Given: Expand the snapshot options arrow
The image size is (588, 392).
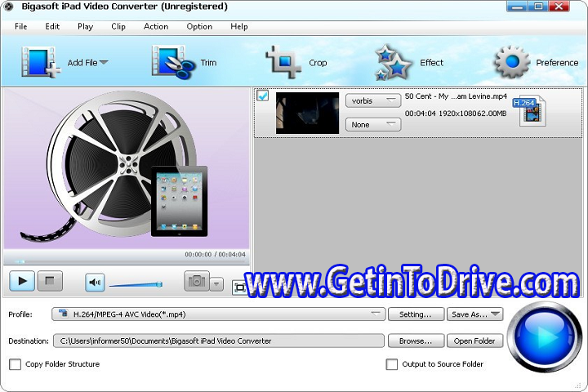Looking at the screenshot, I should click(216, 284).
